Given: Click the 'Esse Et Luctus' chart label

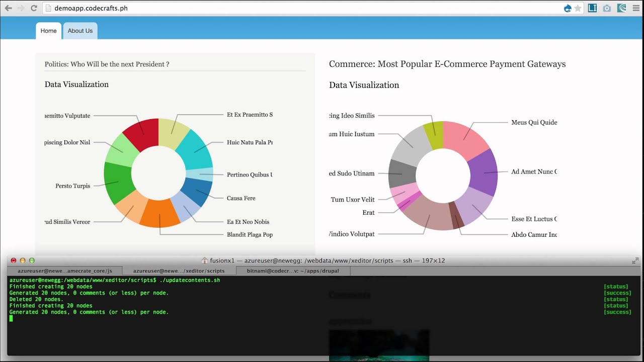Looking at the screenshot, I should coord(534,219).
